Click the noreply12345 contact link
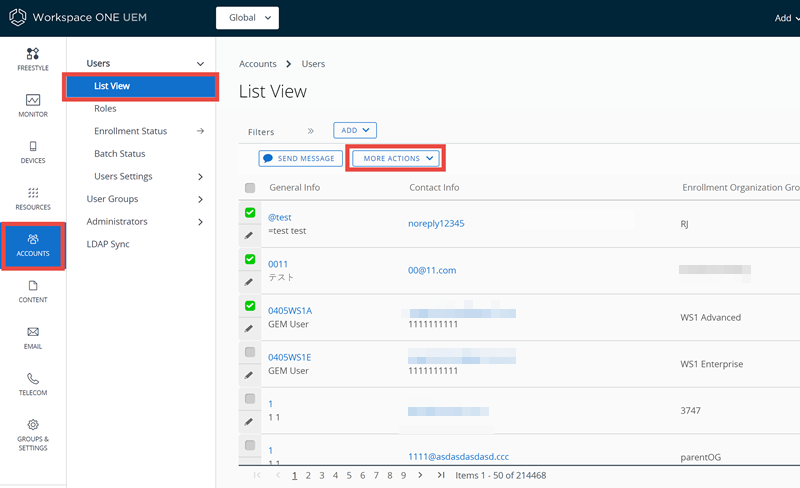The width and height of the screenshot is (800, 488). (436, 224)
